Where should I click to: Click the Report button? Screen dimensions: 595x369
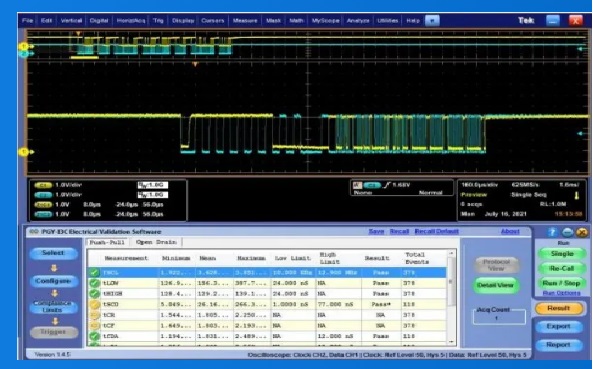[559, 345]
